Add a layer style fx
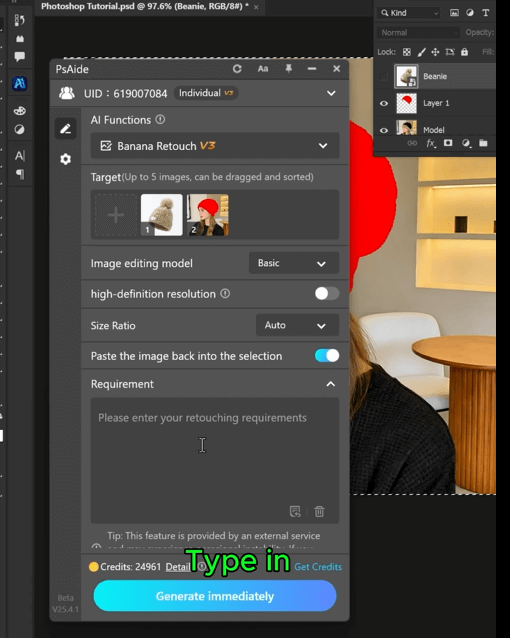 point(431,143)
